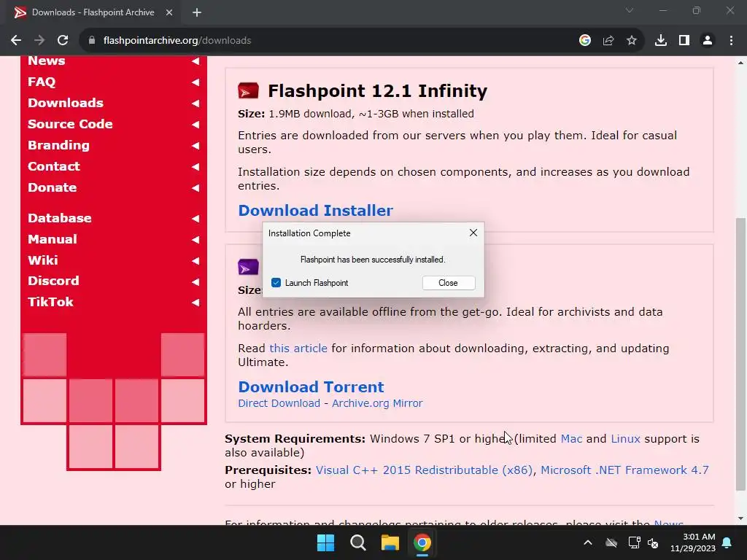Open Source Code in the sidebar menu
The height and width of the screenshot is (560, 747).
tap(70, 124)
